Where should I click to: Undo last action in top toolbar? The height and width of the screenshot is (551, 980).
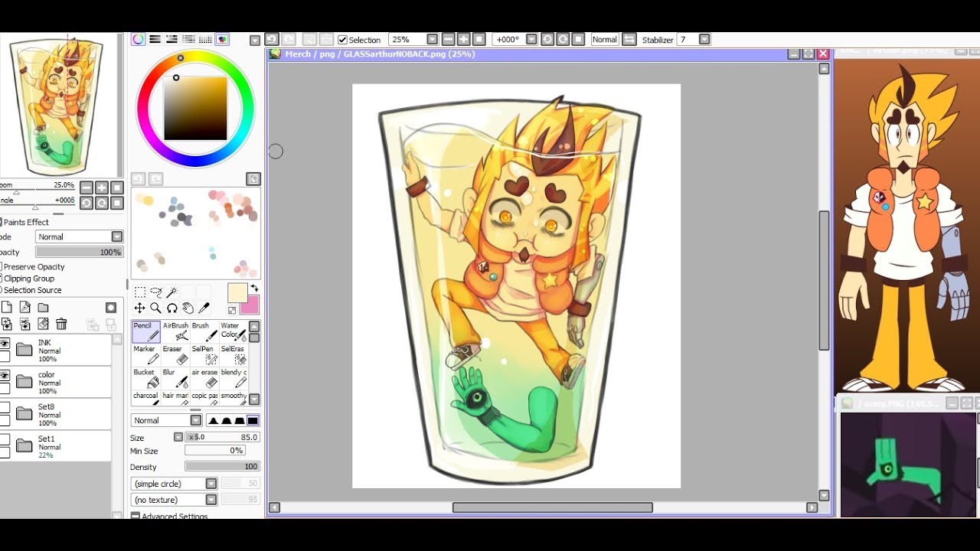coord(272,39)
